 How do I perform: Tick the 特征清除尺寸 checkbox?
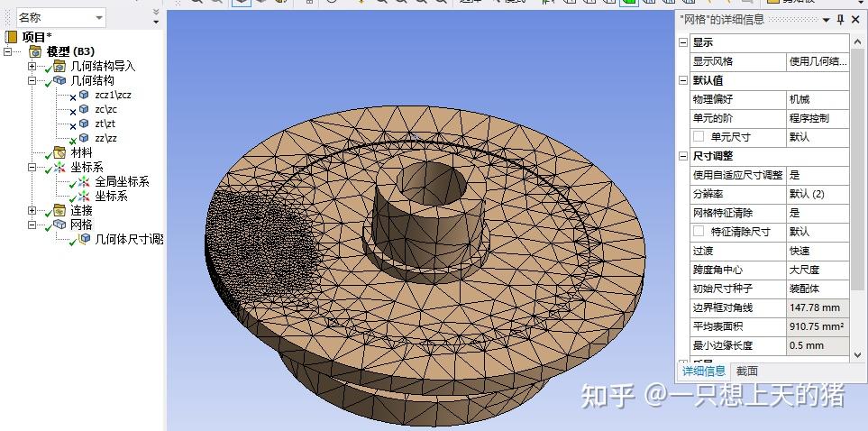[x=699, y=231]
